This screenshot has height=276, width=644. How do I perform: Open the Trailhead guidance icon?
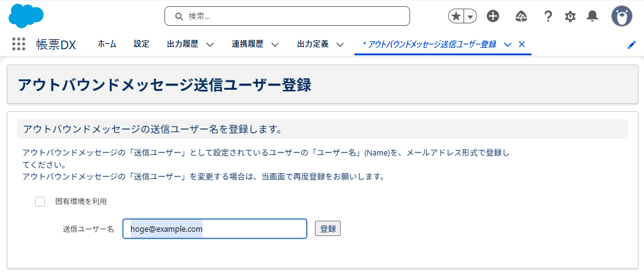click(x=521, y=17)
